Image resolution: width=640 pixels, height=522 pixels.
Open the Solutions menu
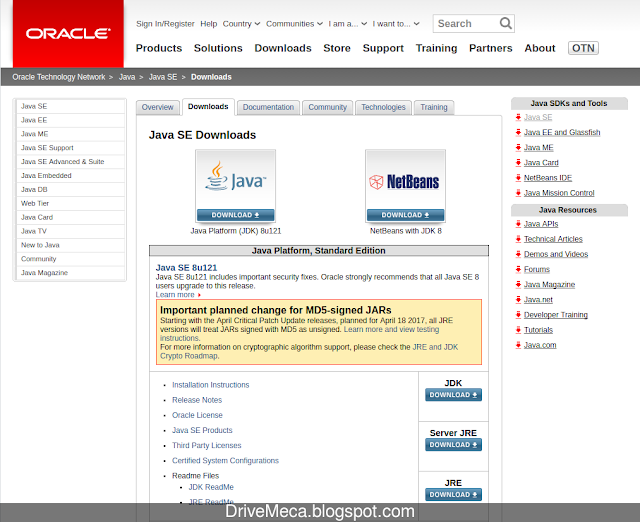click(x=218, y=48)
